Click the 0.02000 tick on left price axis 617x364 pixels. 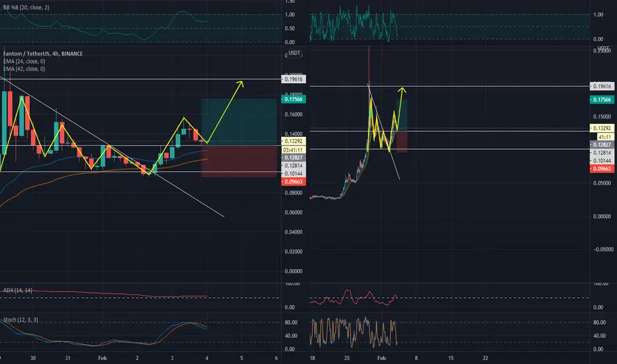click(293, 251)
